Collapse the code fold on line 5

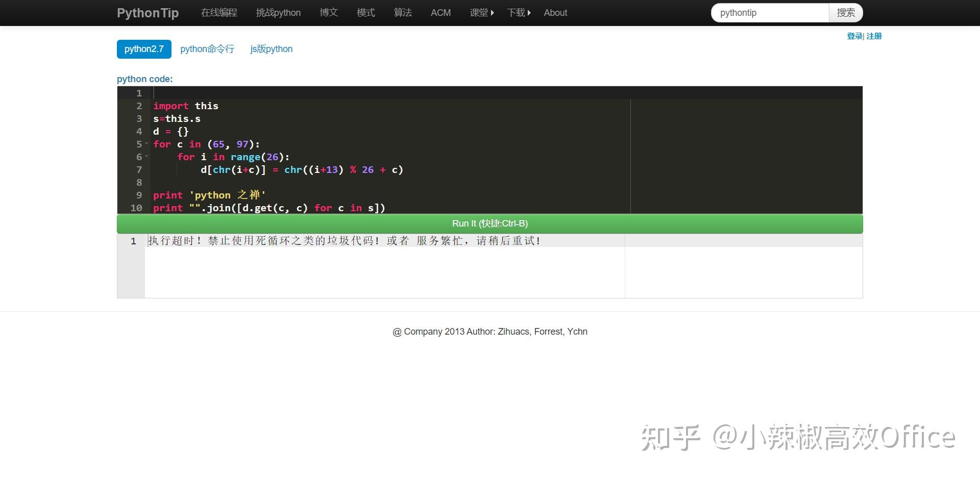click(146, 145)
